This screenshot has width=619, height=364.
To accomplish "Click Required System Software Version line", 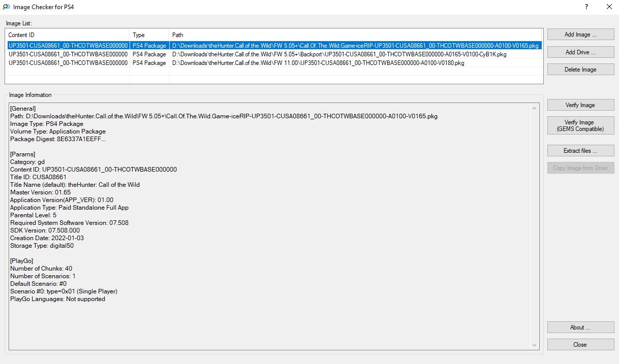I will 69,223.
